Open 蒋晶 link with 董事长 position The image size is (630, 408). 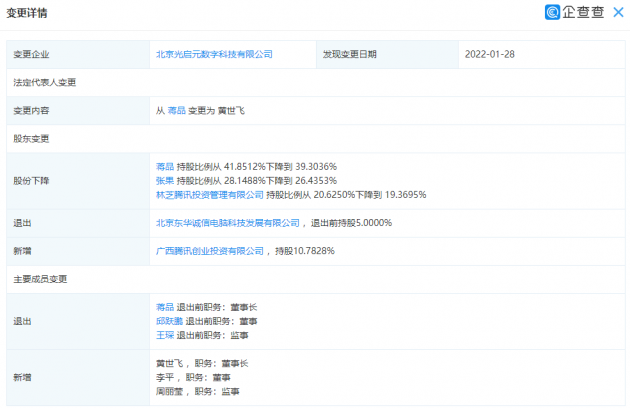[x=165, y=307]
